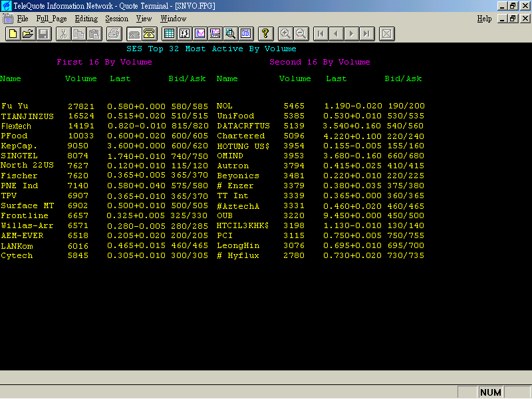Select the OUB stock name

click(x=225, y=215)
